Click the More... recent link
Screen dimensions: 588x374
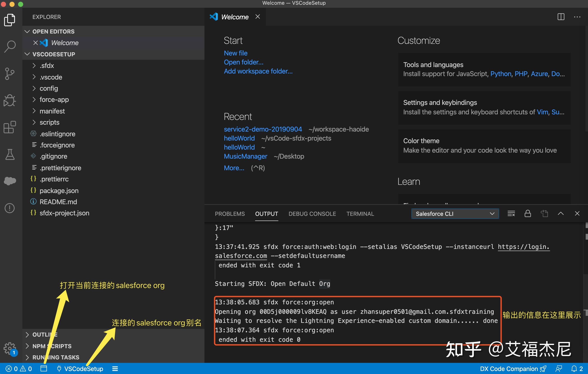click(x=234, y=168)
